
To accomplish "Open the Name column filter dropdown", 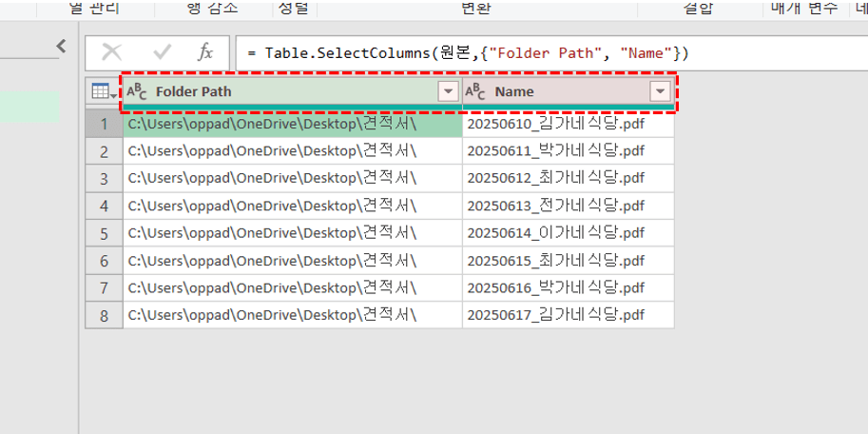I will (660, 91).
